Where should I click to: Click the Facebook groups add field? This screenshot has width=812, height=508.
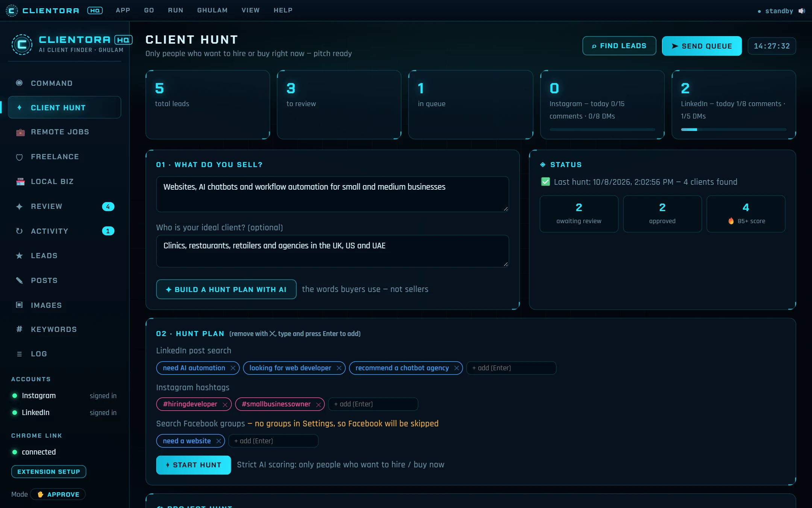tap(273, 441)
